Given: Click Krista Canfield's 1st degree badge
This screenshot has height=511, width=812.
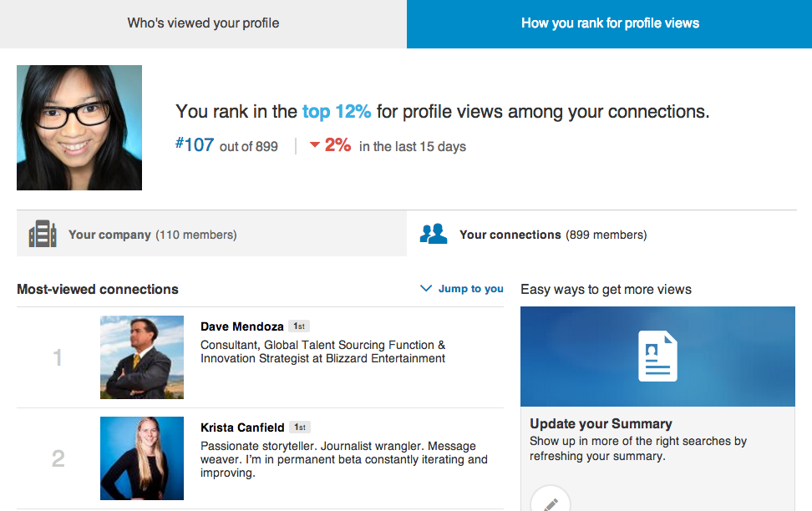Looking at the screenshot, I should coord(300,427).
